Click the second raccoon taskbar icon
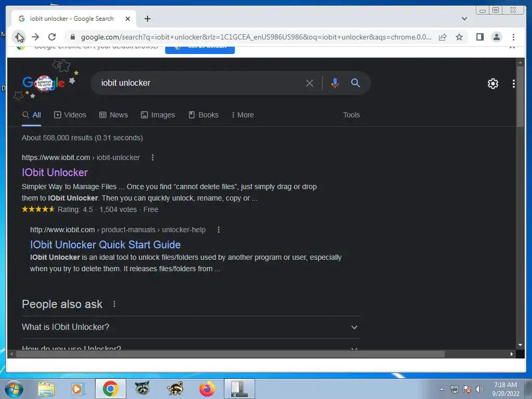Screen dimensions: 532x399 click(175, 389)
